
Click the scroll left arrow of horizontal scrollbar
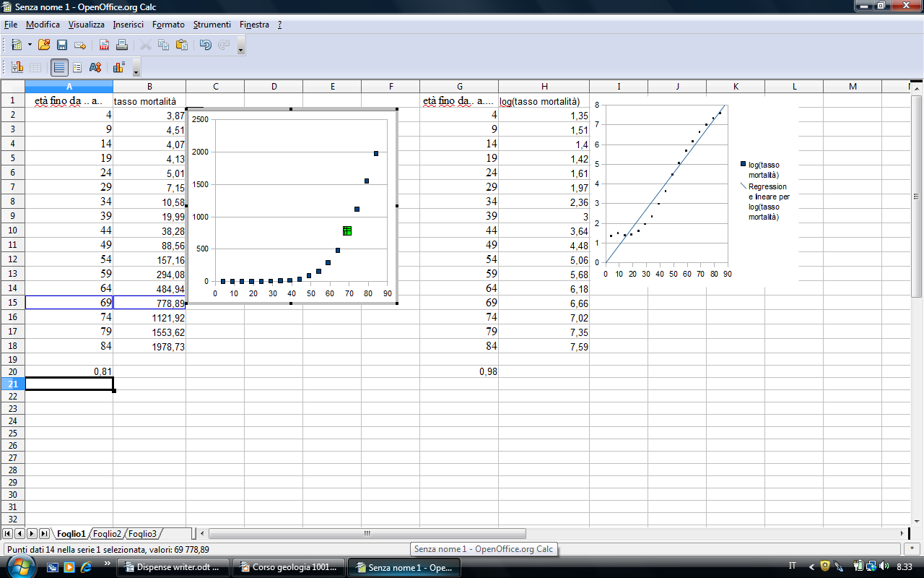(x=203, y=533)
